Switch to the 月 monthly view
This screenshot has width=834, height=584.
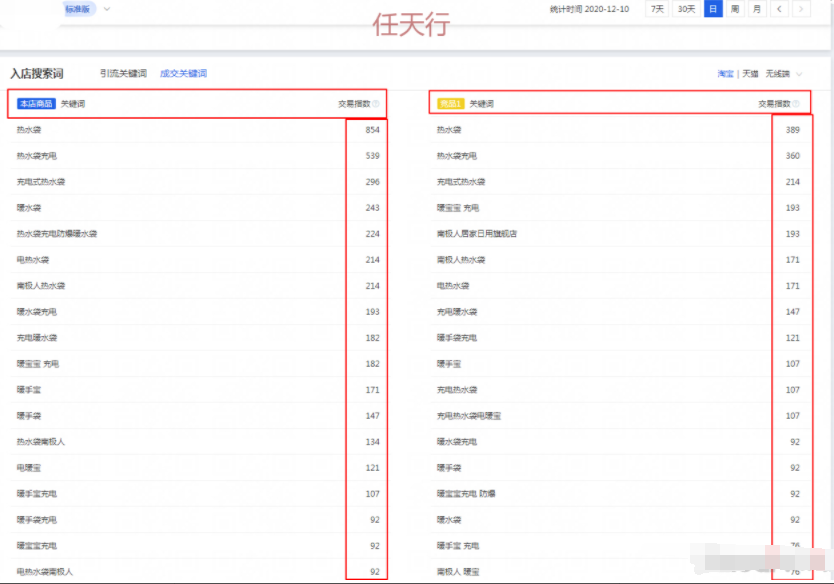(x=757, y=9)
